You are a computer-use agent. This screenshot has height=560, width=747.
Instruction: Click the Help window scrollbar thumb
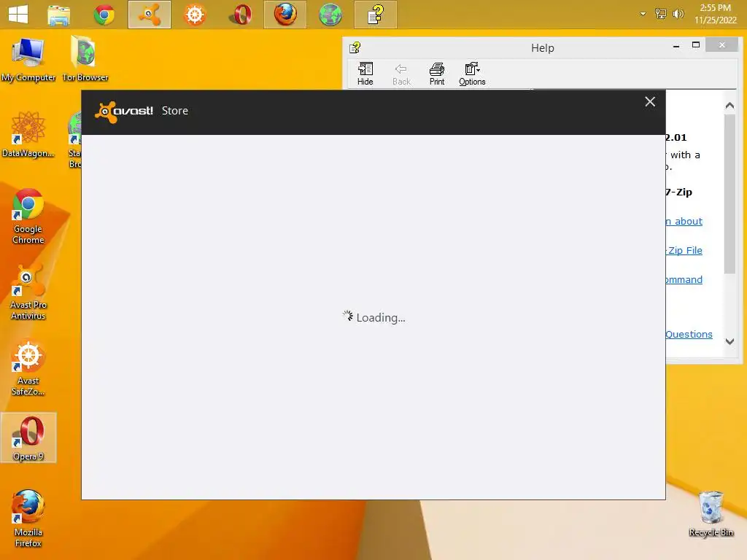click(729, 194)
